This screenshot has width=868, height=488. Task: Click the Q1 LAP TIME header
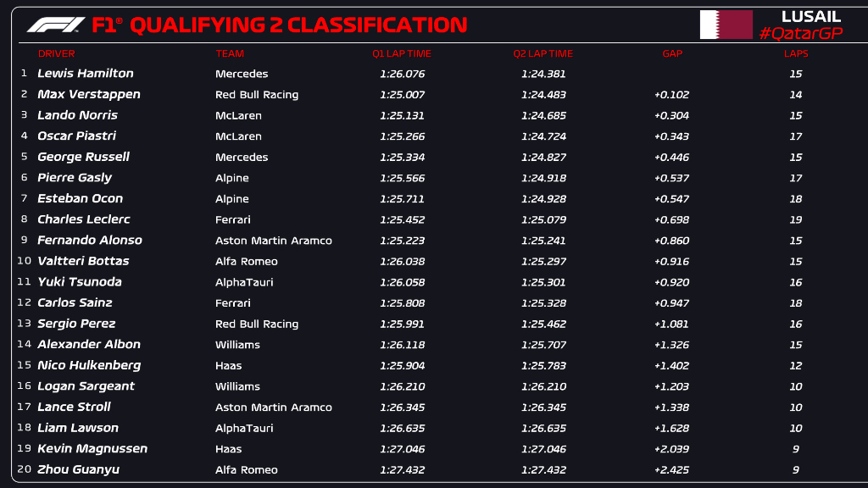pyautogui.click(x=402, y=53)
